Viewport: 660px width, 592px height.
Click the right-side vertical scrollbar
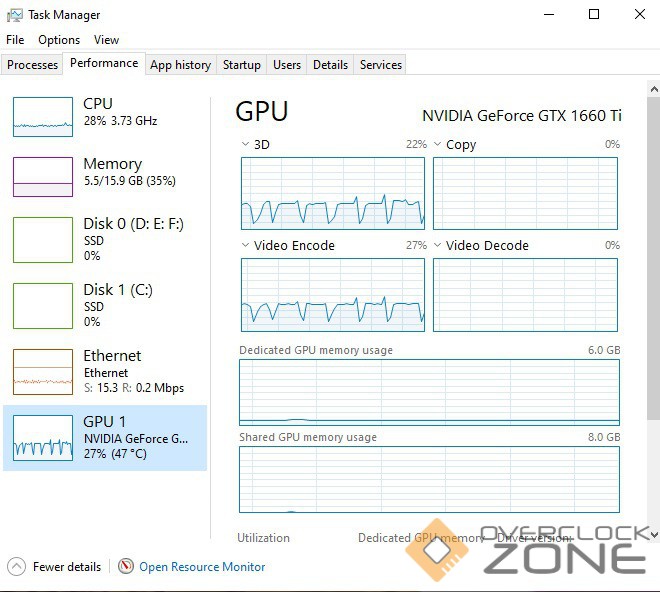(x=653, y=300)
